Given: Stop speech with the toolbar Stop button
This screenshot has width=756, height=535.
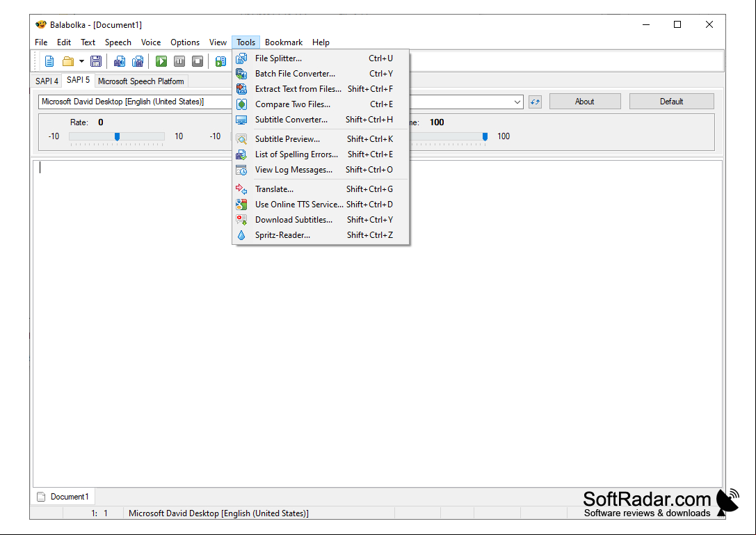Looking at the screenshot, I should 198,61.
